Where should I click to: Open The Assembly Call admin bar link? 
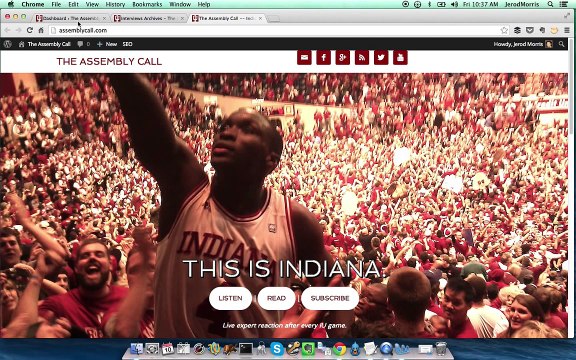[x=45, y=44]
